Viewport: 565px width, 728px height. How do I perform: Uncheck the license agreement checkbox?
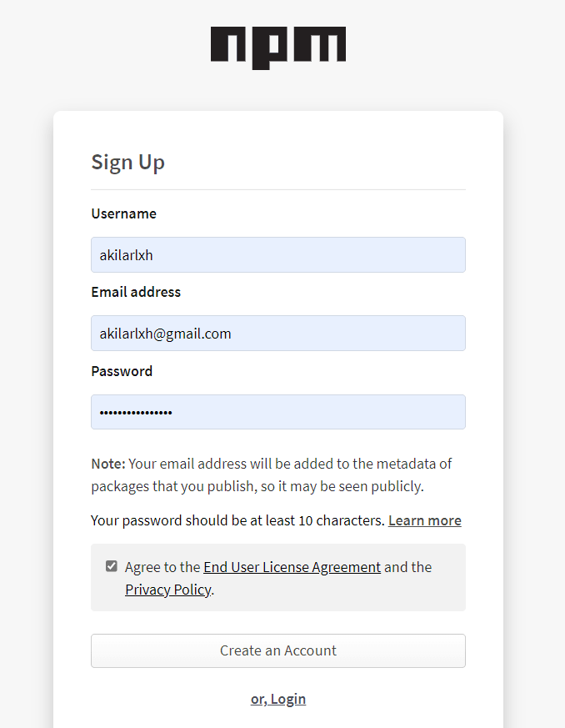[x=112, y=566]
